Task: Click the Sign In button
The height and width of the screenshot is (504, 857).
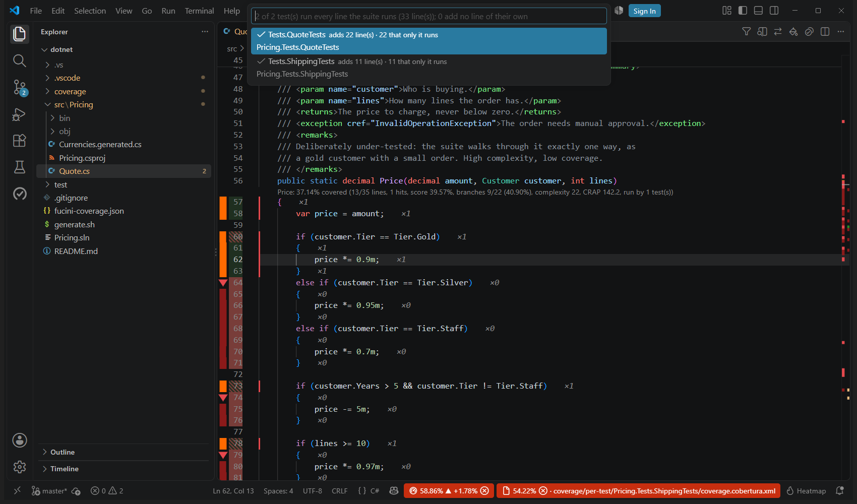Action: coord(644,11)
